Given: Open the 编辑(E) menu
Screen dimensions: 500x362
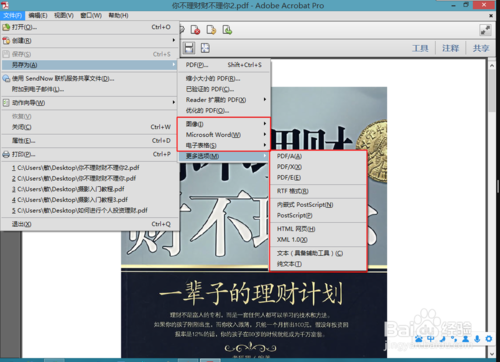Looking at the screenshot, I should pos(38,16).
